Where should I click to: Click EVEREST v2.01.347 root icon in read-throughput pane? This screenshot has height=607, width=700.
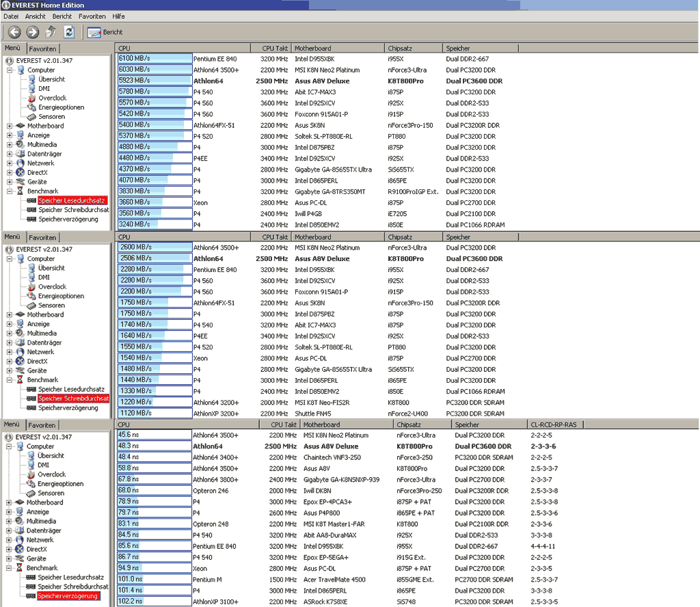click(x=9, y=61)
